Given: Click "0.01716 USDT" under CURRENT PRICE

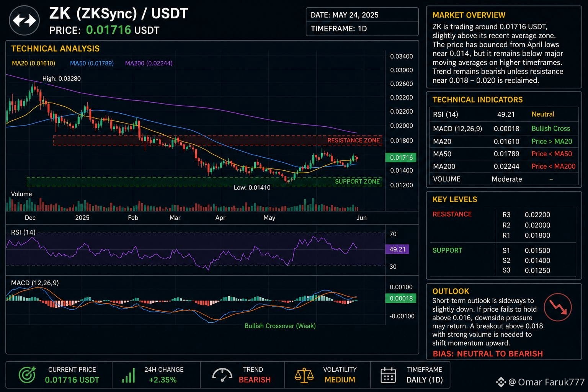Looking at the screenshot, I should (x=72, y=380).
